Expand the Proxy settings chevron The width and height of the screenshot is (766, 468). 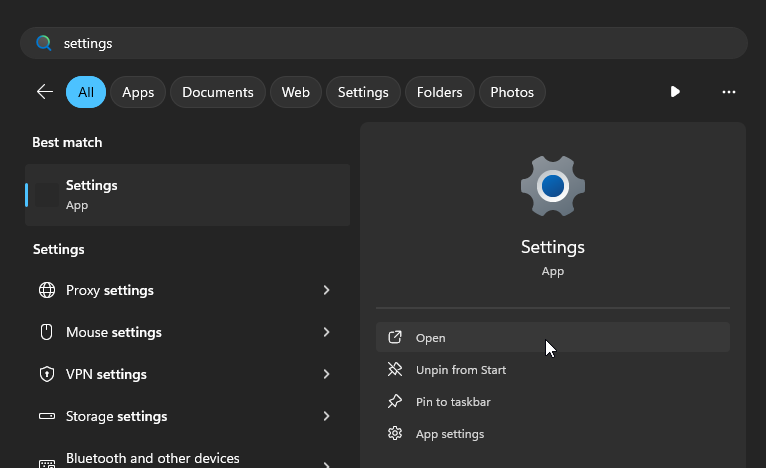(x=326, y=290)
